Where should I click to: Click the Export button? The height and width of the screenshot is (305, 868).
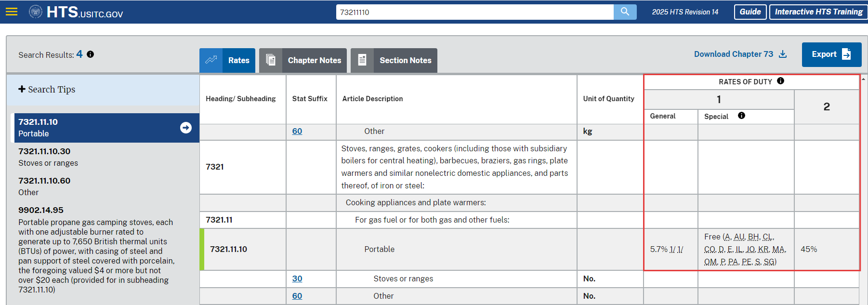coord(831,54)
